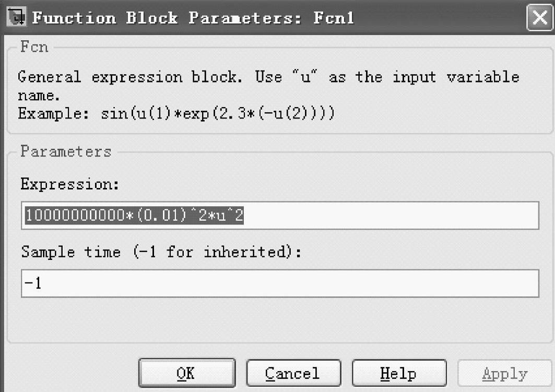Image resolution: width=555 pixels, height=392 pixels.
Task: Open Help for the Fcn block
Action: point(399,373)
